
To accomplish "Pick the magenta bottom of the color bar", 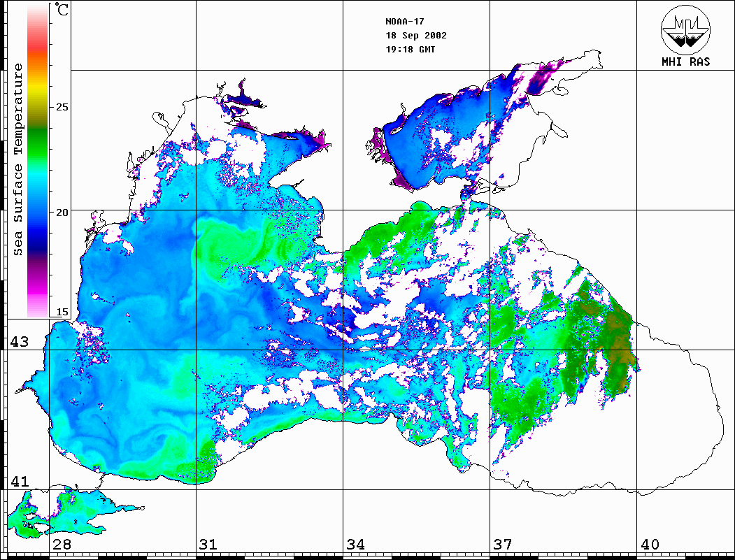I will tap(38, 288).
